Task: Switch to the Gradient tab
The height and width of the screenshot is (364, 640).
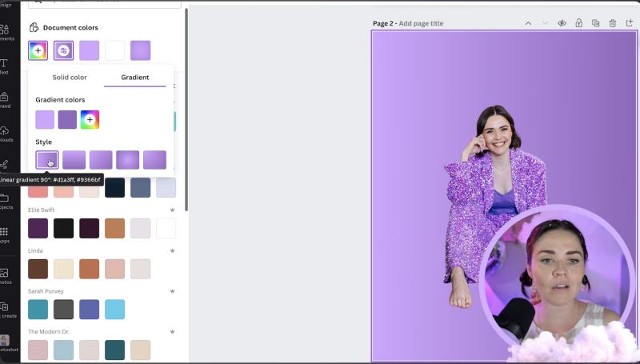Action: click(134, 77)
